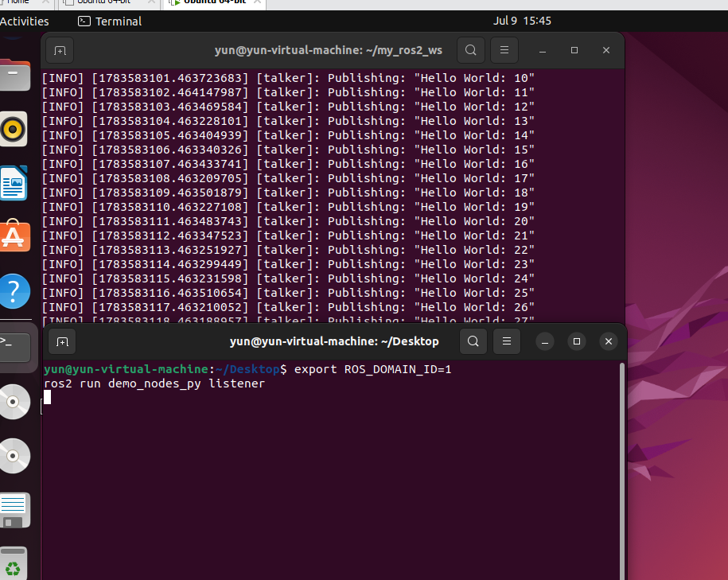The height and width of the screenshot is (580, 728).
Task: Open hamburger menu of my_ros2_ws terminal
Action: tap(504, 50)
